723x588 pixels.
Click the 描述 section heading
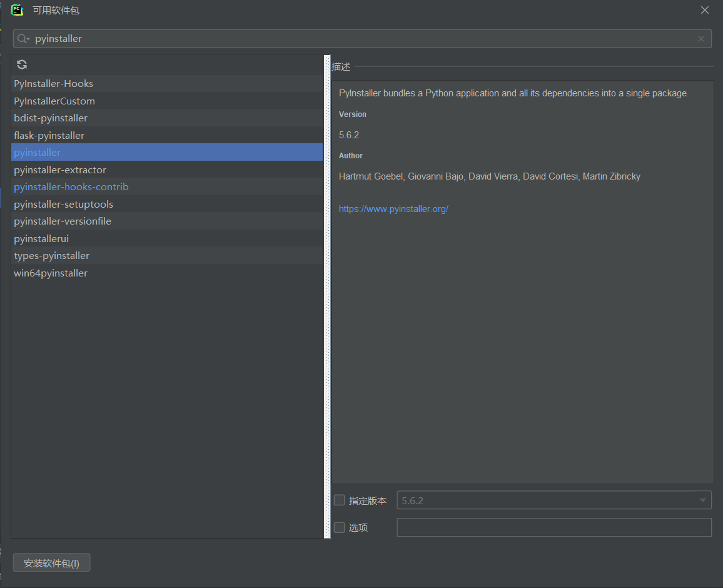pyautogui.click(x=341, y=67)
